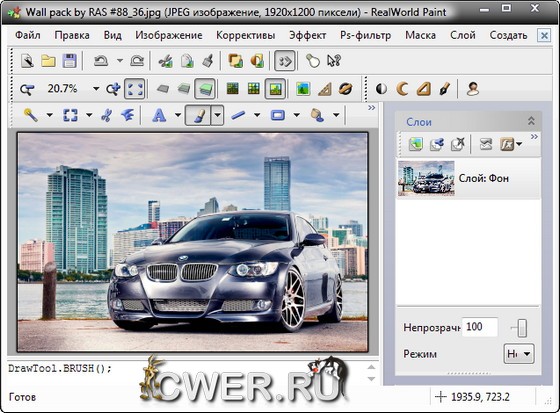Add new layer icon in Слои panel
Image resolution: width=560 pixels, height=413 pixels.
415,144
